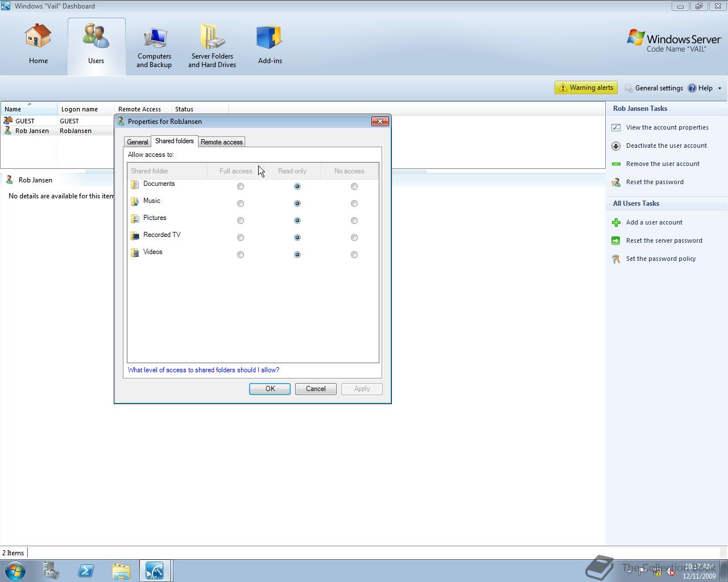Click View the account properties icon
The height and width of the screenshot is (582, 728).
click(x=616, y=127)
